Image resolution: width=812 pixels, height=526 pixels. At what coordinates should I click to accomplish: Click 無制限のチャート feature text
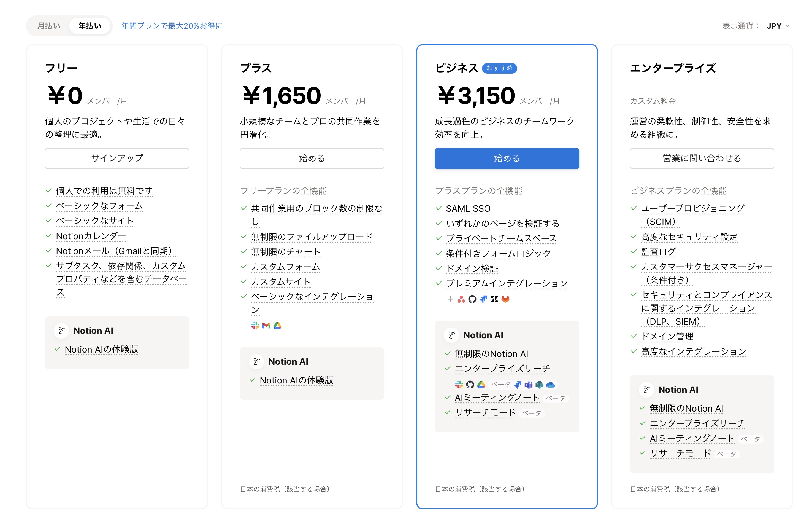click(x=286, y=252)
